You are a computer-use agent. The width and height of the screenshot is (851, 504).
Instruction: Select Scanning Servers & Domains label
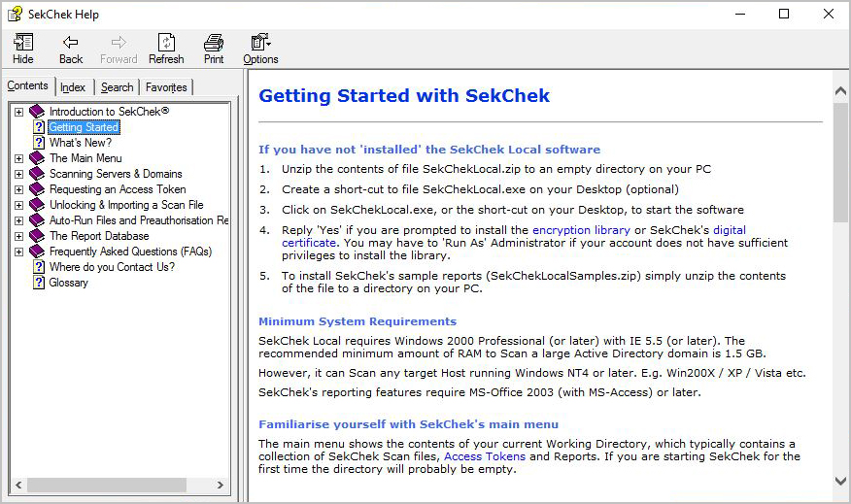pos(116,174)
